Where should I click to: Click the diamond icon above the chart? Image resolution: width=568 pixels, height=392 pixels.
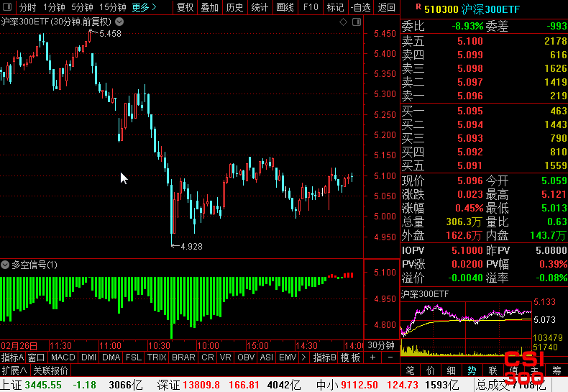point(343,22)
